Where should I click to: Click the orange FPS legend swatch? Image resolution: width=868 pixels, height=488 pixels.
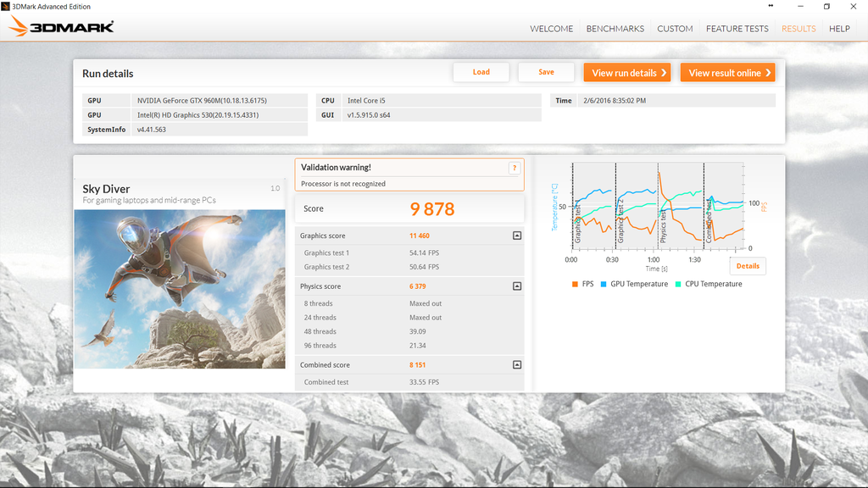pos(576,284)
